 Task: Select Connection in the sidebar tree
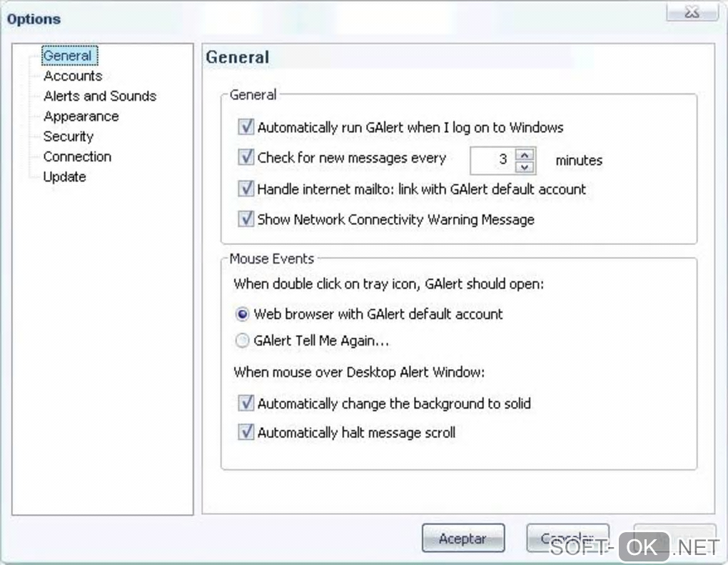pos(77,156)
